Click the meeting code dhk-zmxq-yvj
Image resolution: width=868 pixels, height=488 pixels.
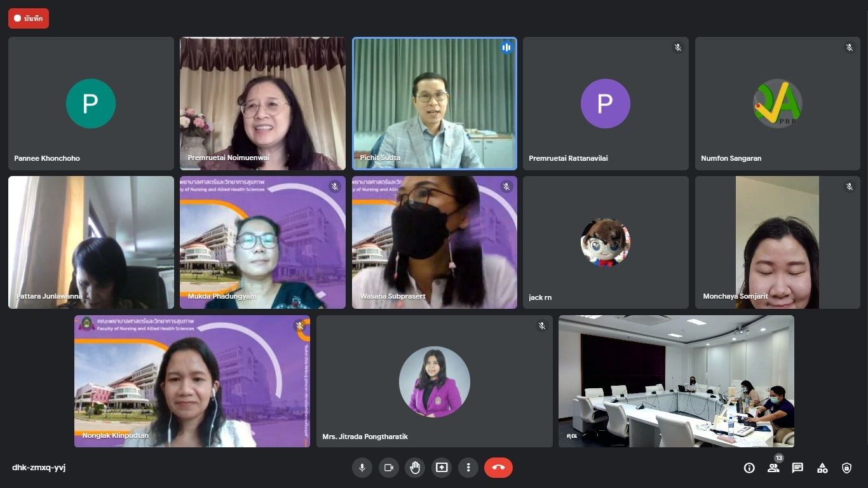(39, 468)
